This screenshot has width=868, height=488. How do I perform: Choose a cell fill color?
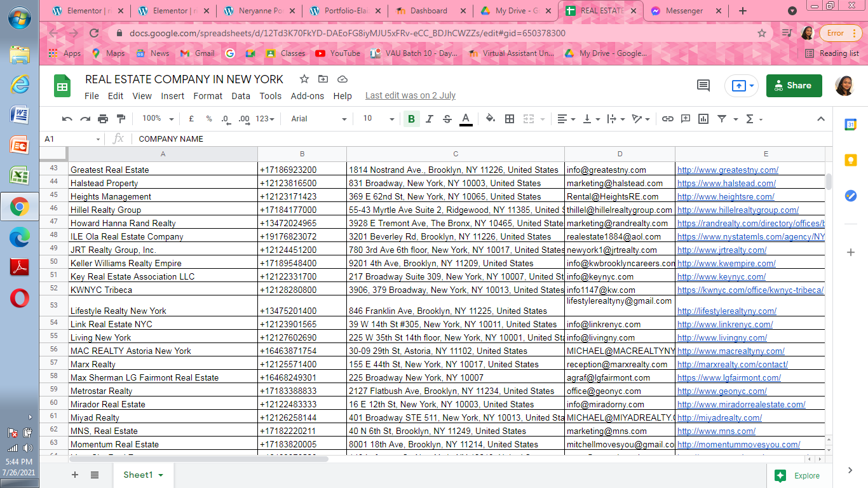[x=491, y=119]
